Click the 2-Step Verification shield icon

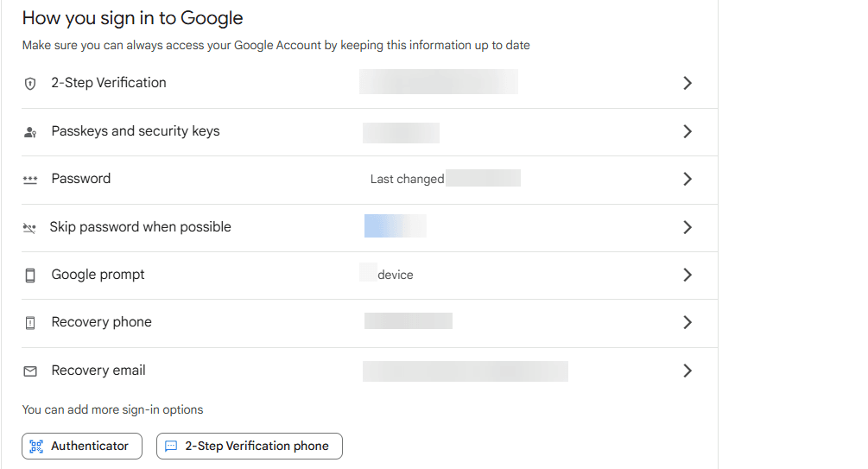[30, 84]
